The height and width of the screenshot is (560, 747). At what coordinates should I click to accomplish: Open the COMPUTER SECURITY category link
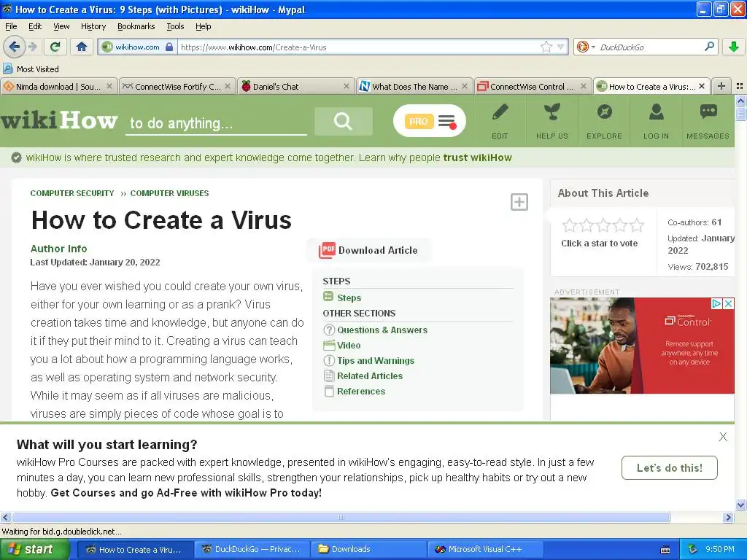[72, 193]
